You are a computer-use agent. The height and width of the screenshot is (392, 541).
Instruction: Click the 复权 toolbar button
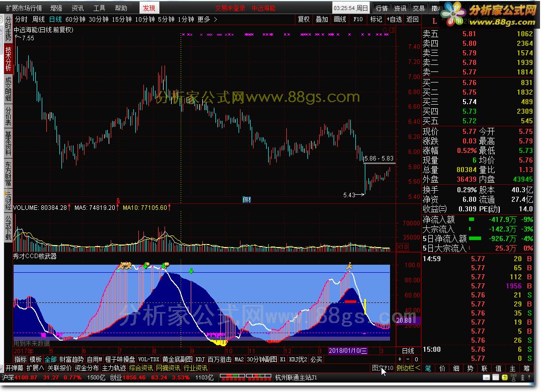(303, 19)
